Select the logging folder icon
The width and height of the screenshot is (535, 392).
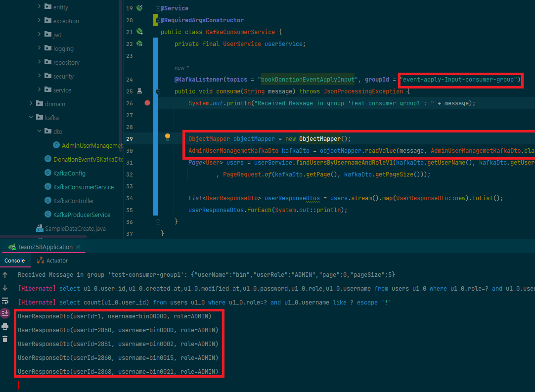pos(48,48)
